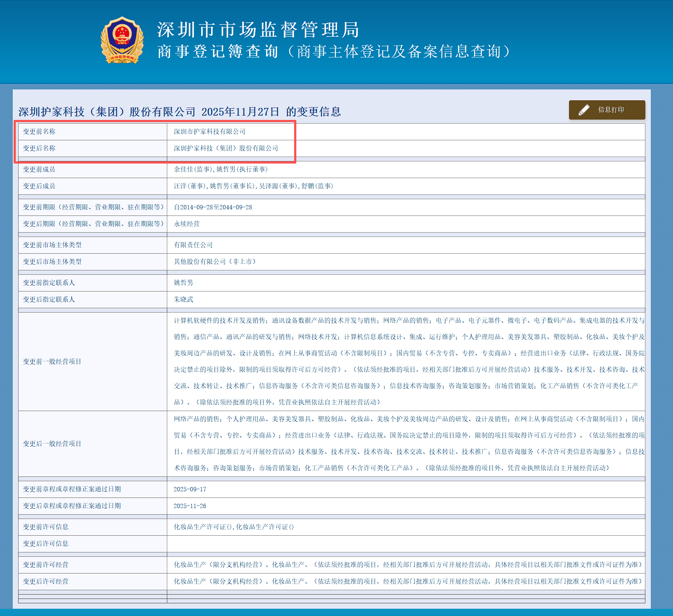This screenshot has height=616, width=673.
Task: Click the 有限责任公司 entity type value
Action: [x=193, y=245]
